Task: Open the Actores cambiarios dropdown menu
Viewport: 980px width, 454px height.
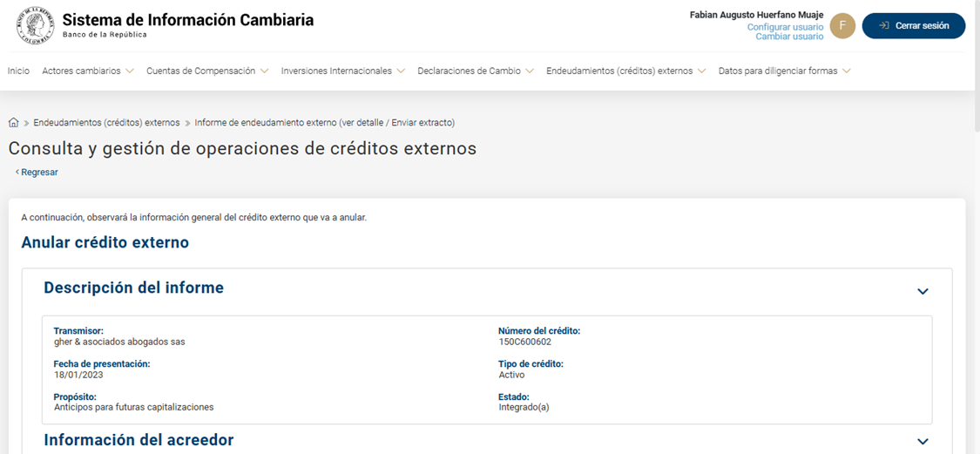Action: (87, 71)
